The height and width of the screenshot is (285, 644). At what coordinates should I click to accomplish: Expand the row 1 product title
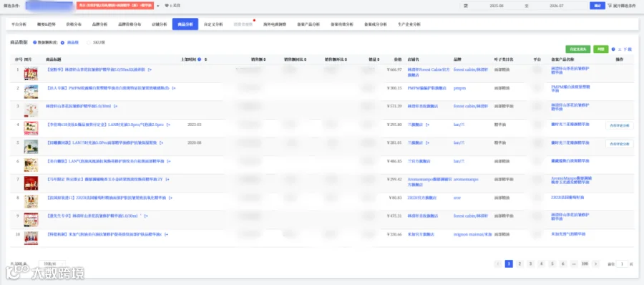point(150,70)
